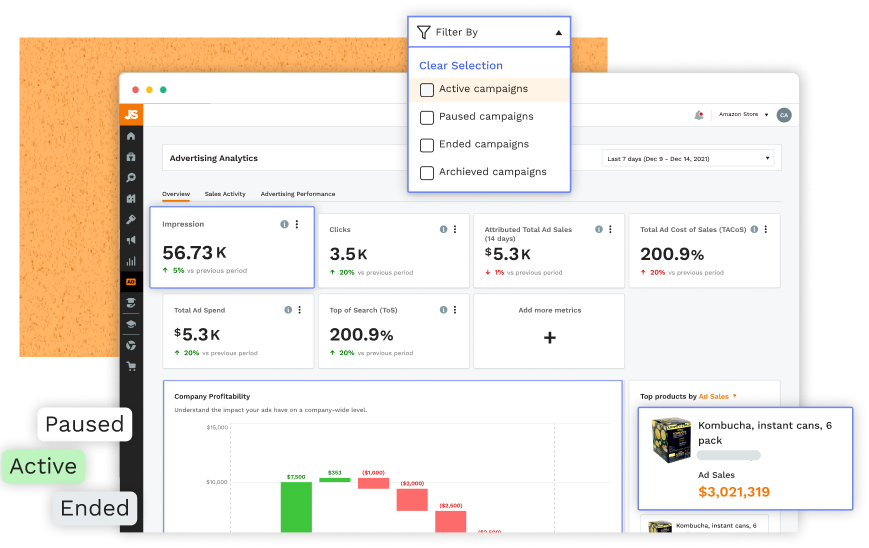Open Impression card three-dot menu
This screenshot has height=548, width=869.
pos(297,224)
